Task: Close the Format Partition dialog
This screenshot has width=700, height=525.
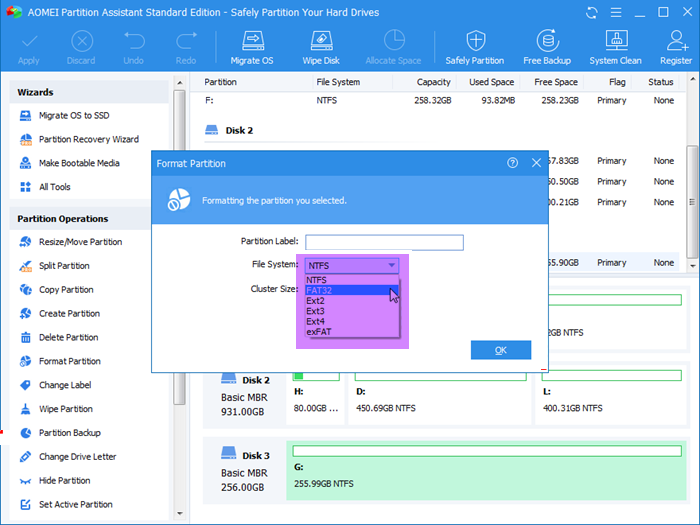Action: coord(537,163)
